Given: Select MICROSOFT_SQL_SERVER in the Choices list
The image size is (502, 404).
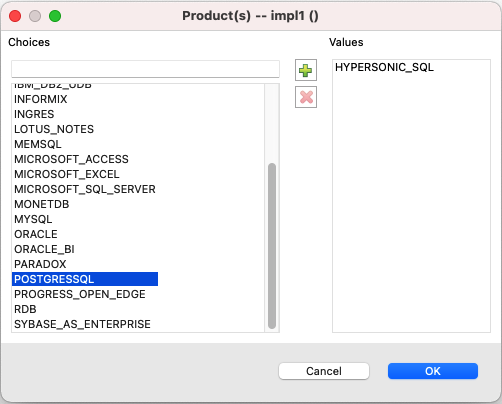Looking at the screenshot, I should point(85,189).
